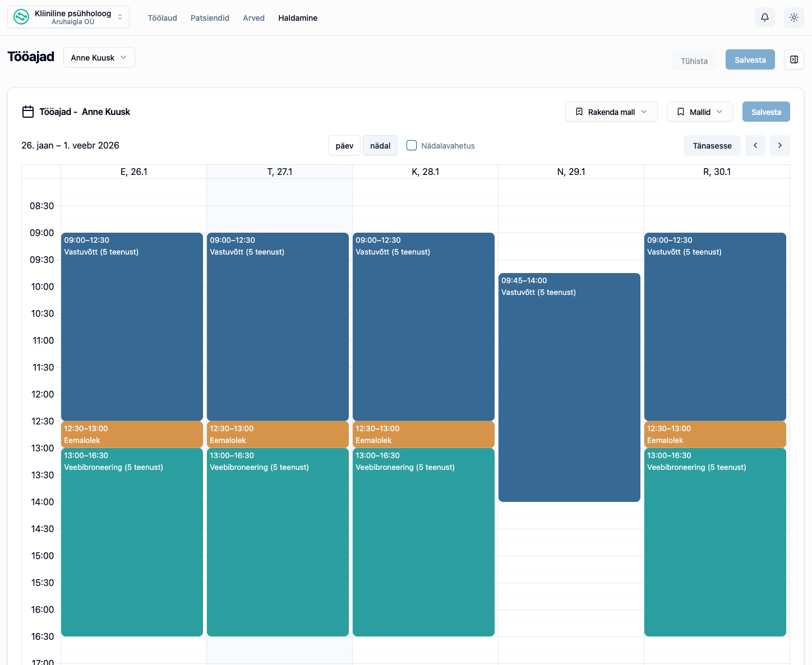Click the bookmark icon on Rakenda mall
The height and width of the screenshot is (665, 812).
[580, 112]
